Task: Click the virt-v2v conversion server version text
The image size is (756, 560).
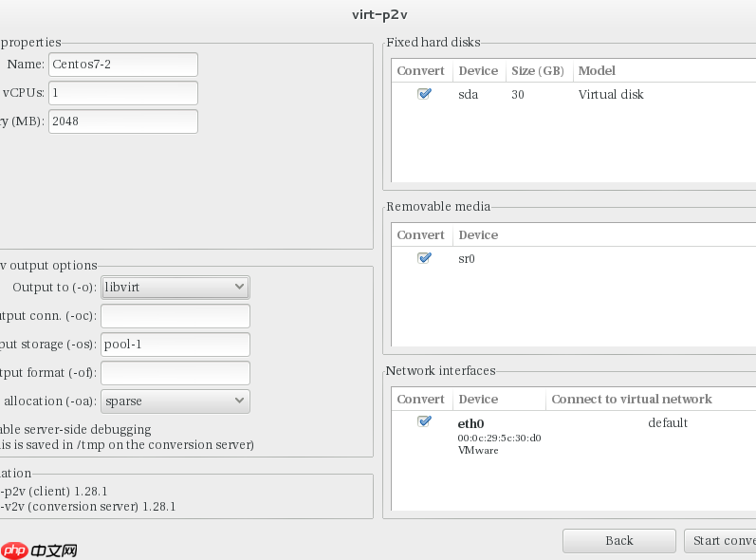Action: pyautogui.click(x=88, y=507)
